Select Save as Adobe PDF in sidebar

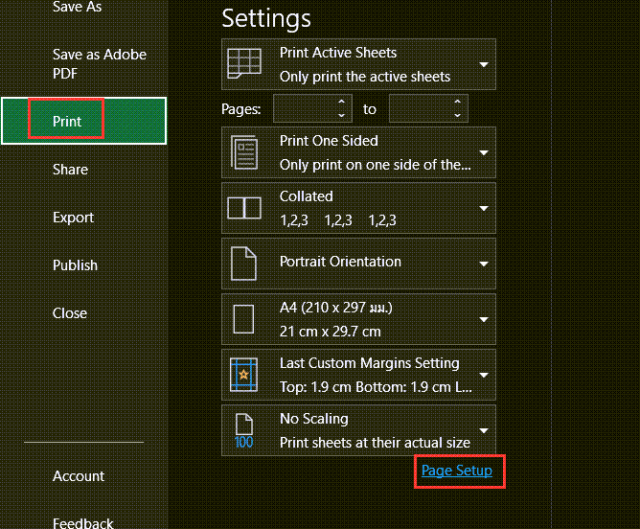pos(99,64)
